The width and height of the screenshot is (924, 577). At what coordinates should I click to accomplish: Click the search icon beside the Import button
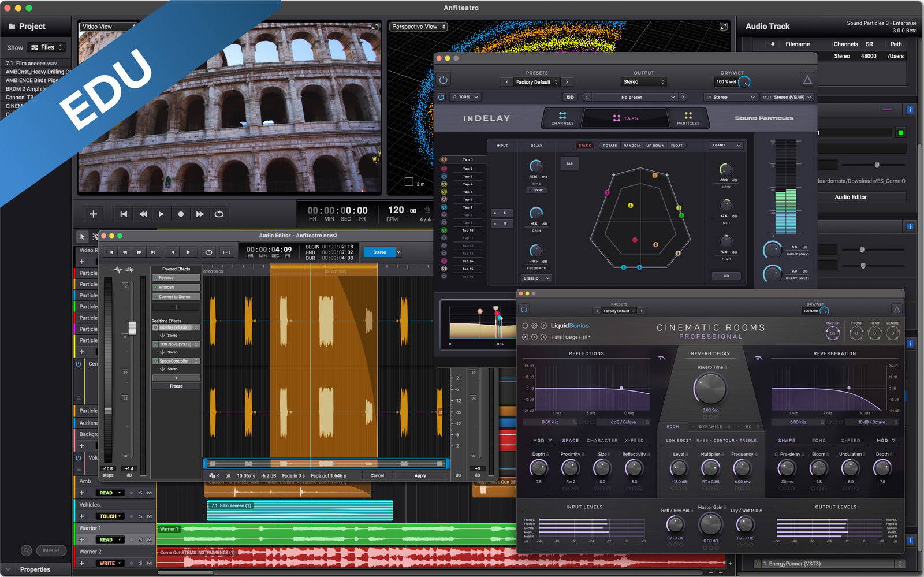(x=26, y=550)
